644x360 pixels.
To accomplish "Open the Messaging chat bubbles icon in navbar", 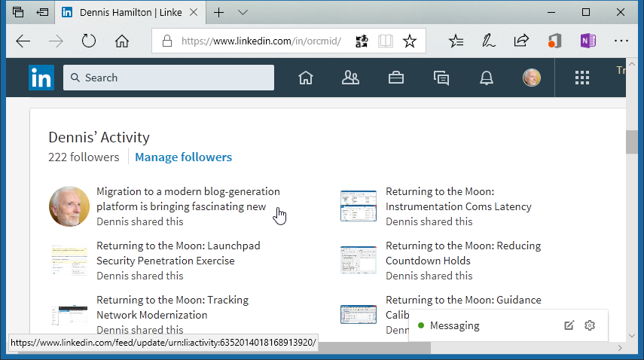I will coord(441,78).
